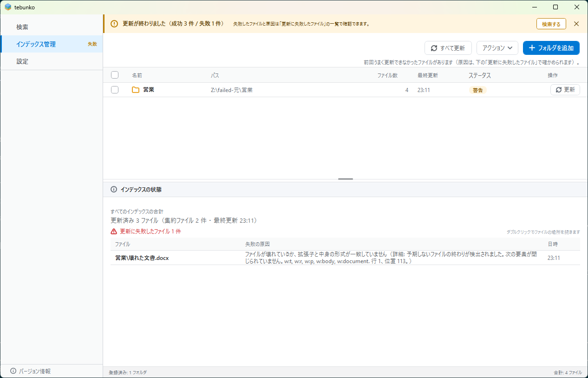Click 登録済み: 1 フォルダ in the status bar

click(128, 372)
